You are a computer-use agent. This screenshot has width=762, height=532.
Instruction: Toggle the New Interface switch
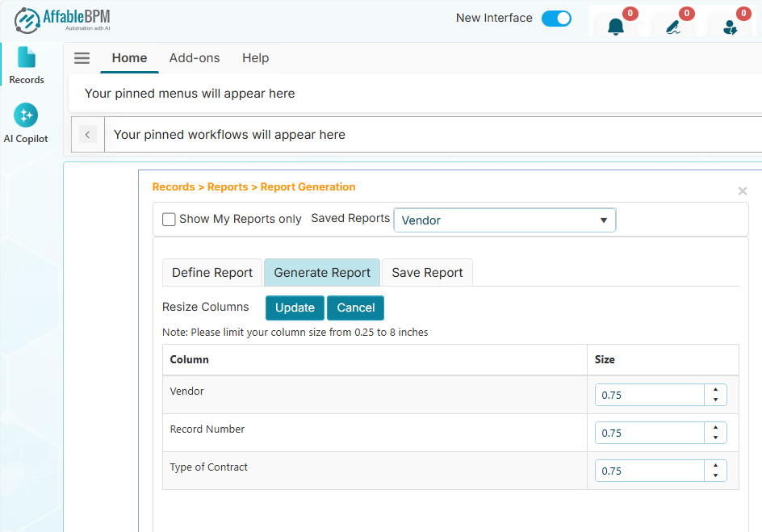point(556,19)
